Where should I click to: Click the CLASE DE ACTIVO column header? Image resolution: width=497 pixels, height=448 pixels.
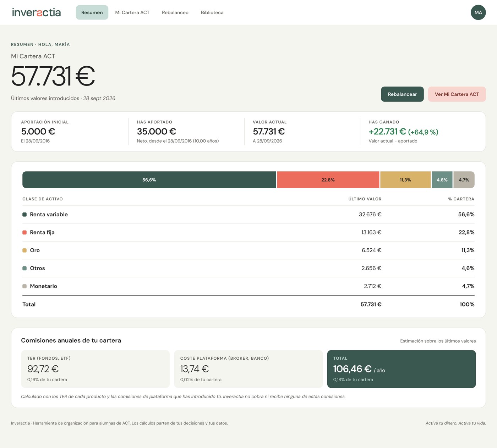point(43,199)
